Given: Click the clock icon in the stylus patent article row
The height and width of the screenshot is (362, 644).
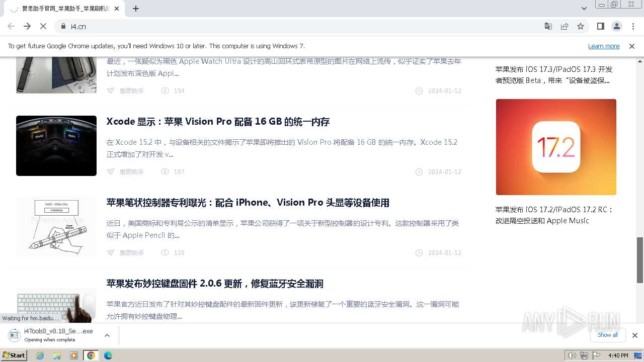Looking at the screenshot, I should [x=419, y=253].
